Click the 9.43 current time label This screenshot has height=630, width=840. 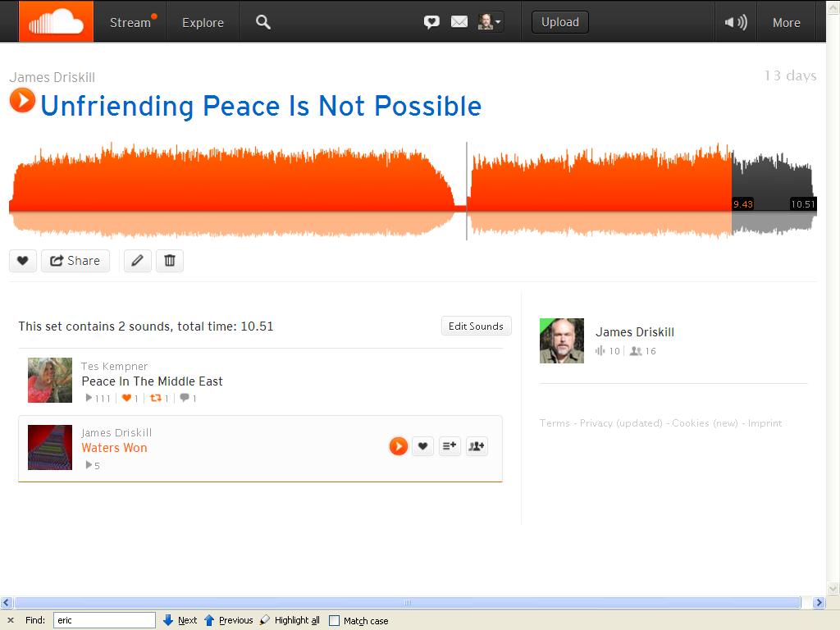743,204
